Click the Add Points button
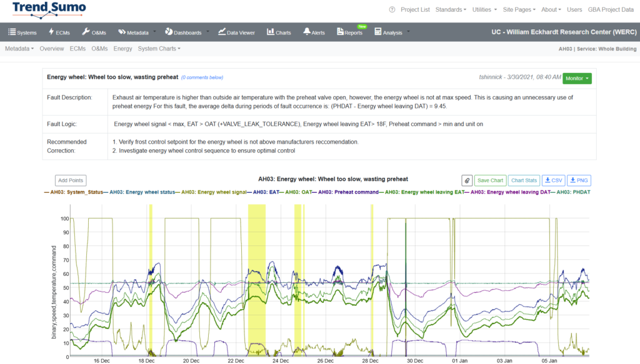 (x=71, y=180)
